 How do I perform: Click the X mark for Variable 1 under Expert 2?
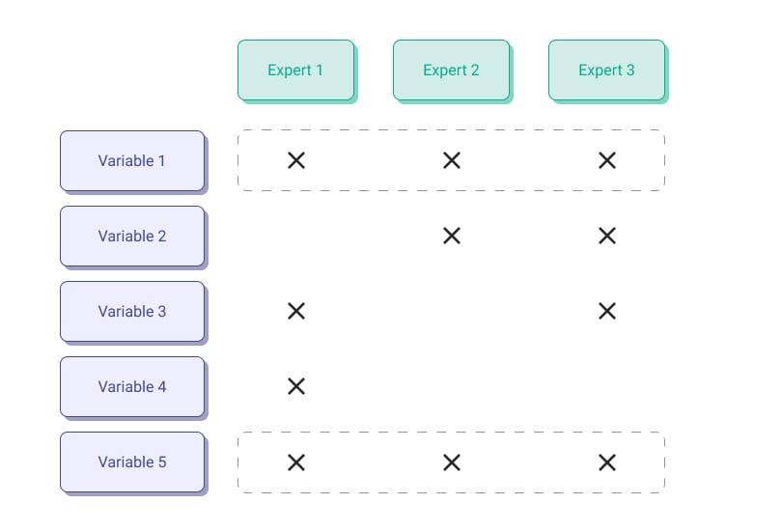[x=452, y=160]
